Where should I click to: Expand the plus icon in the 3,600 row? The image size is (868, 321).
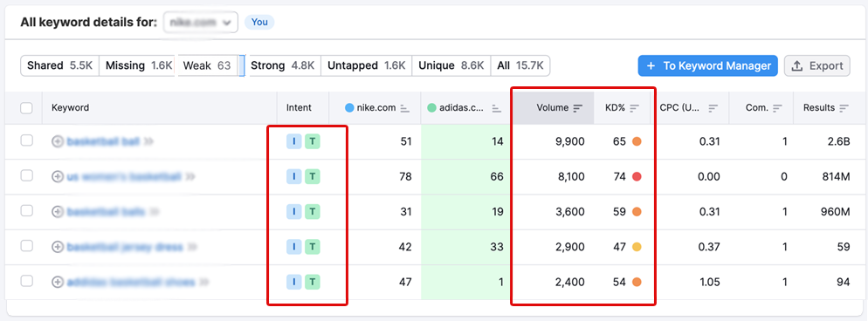tap(57, 212)
